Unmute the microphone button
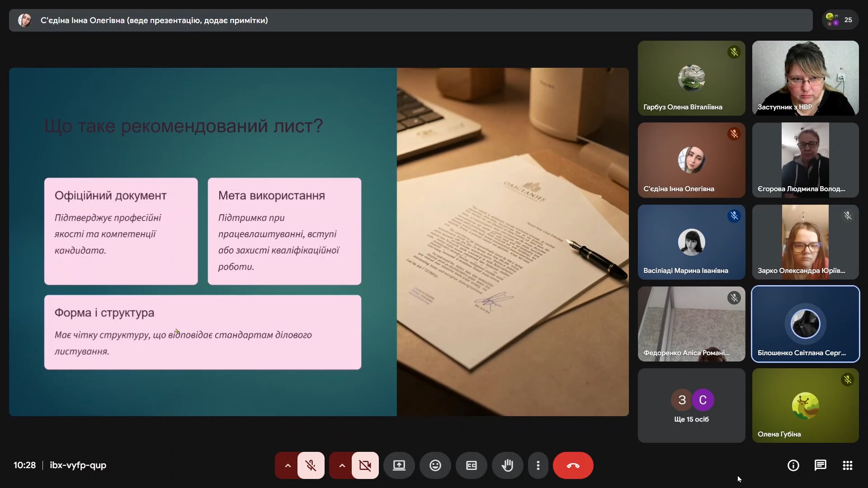 (311, 465)
